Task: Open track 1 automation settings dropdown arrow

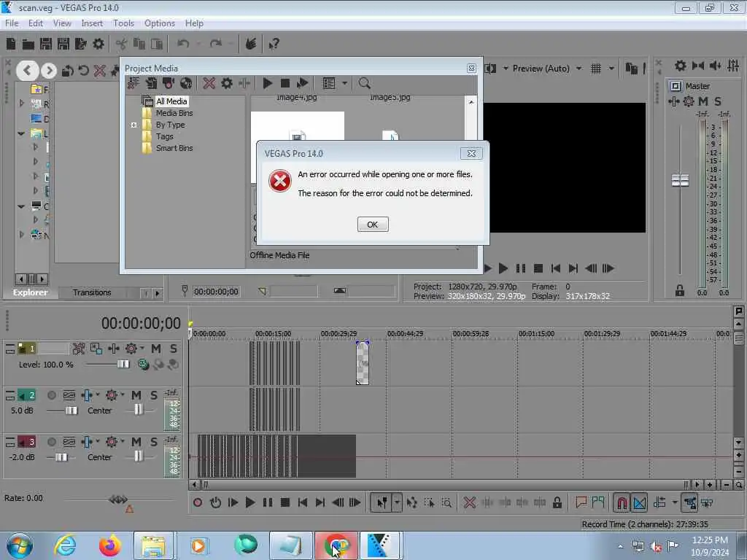Action: [142, 348]
